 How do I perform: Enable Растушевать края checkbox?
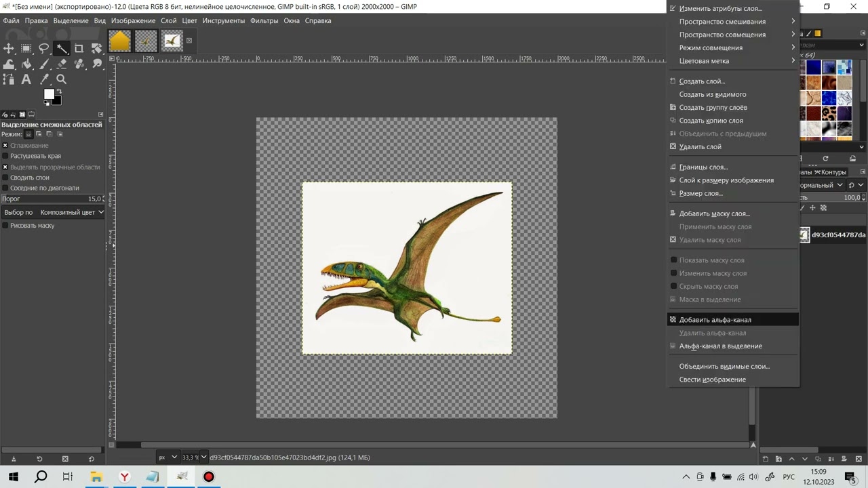tap(5, 156)
